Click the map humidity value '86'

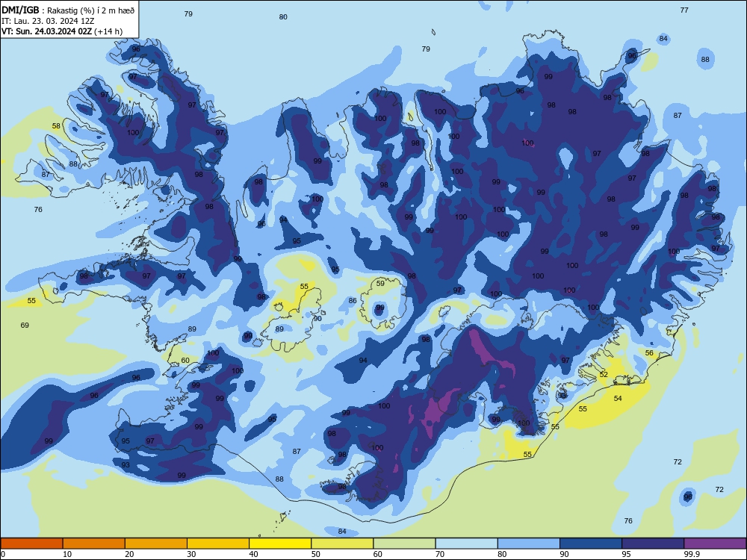point(353,300)
